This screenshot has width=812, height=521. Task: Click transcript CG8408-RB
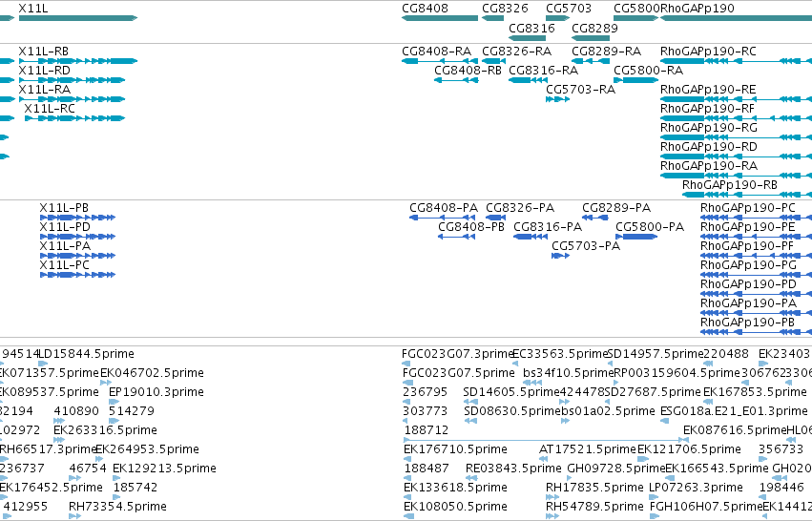pos(456,80)
